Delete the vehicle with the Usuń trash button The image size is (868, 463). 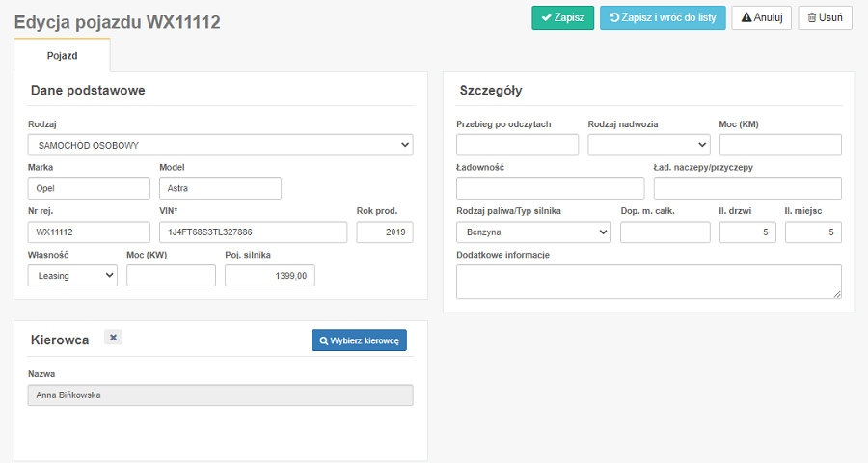(x=825, y=17)
